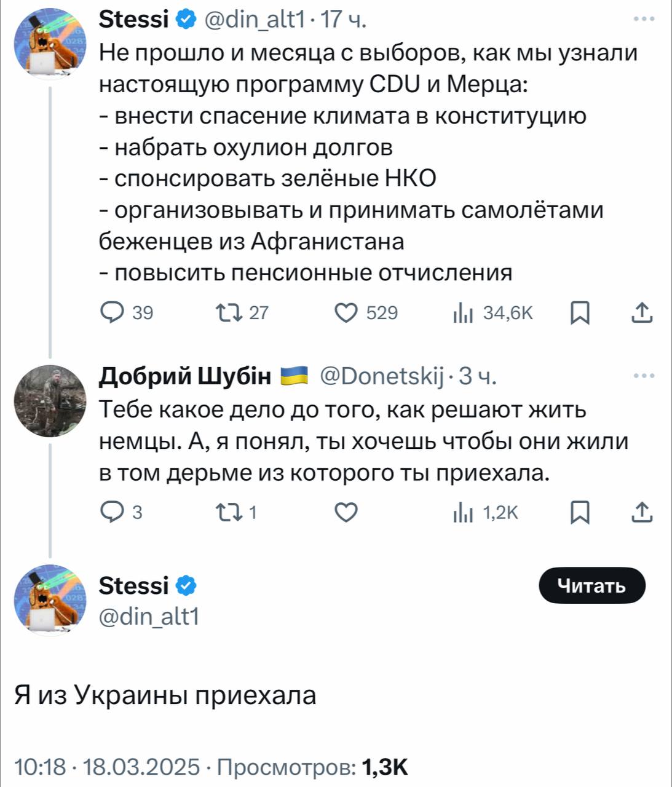View analytics of 1,2K views reply

(461, 512)
